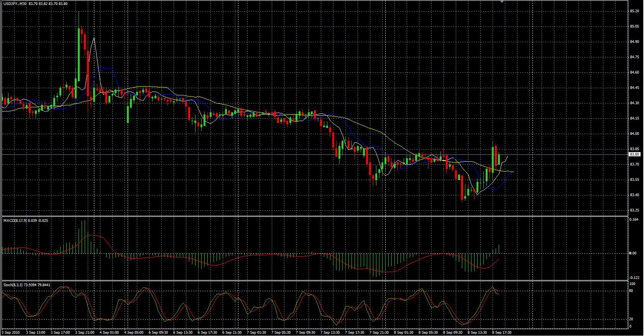644x336 pixels.
Task: Click the 80 level on Stochastic scale
Action: coord(631,291)
